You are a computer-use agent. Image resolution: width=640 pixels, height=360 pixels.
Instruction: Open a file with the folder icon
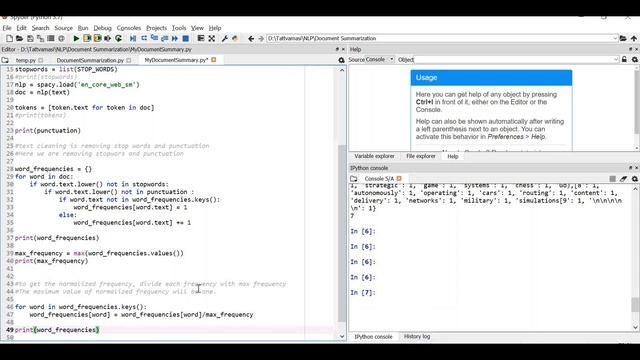click(19, 38)
